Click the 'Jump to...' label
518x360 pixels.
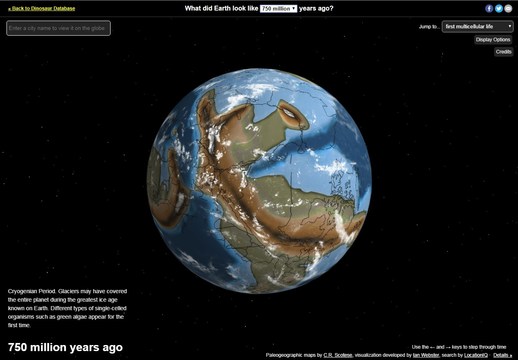click(429, 27)
